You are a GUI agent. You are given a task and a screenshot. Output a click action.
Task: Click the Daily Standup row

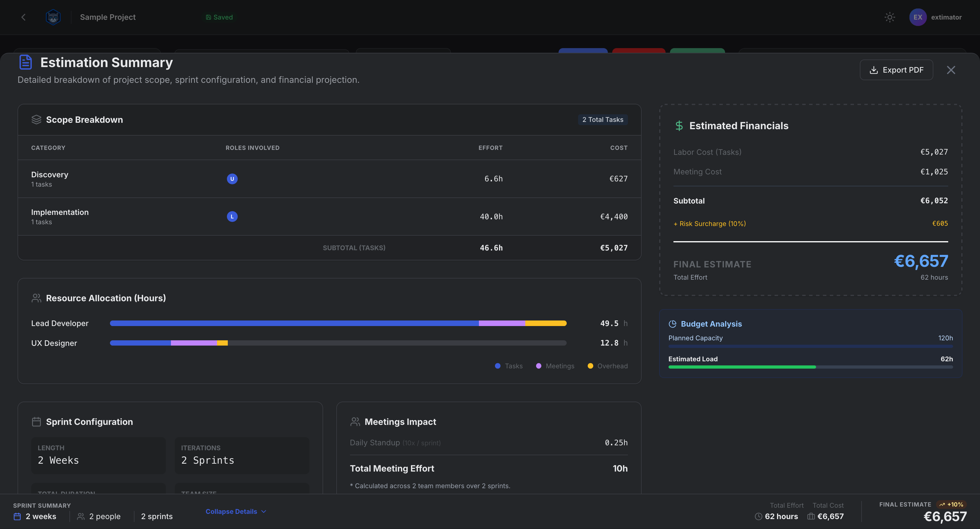tap(489, 443)
